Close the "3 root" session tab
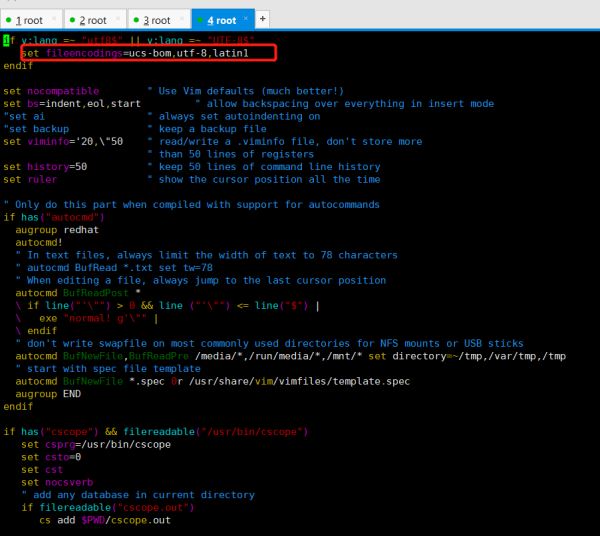600x536 pixels. click(182, 19)
